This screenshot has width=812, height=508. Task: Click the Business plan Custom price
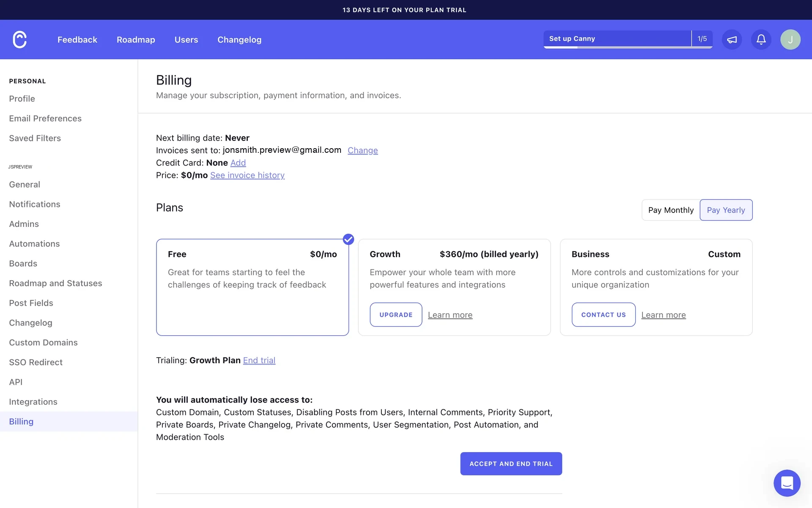click(x=724, y=254)
